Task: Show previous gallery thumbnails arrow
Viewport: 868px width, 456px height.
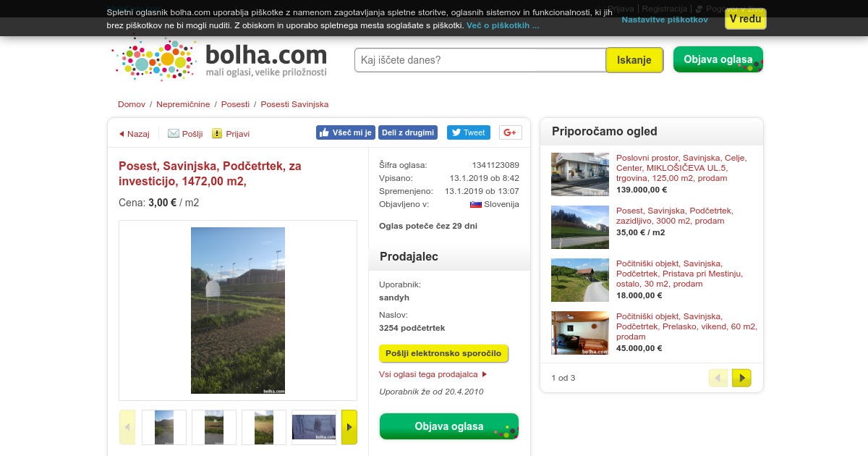Action: (127, 427)
